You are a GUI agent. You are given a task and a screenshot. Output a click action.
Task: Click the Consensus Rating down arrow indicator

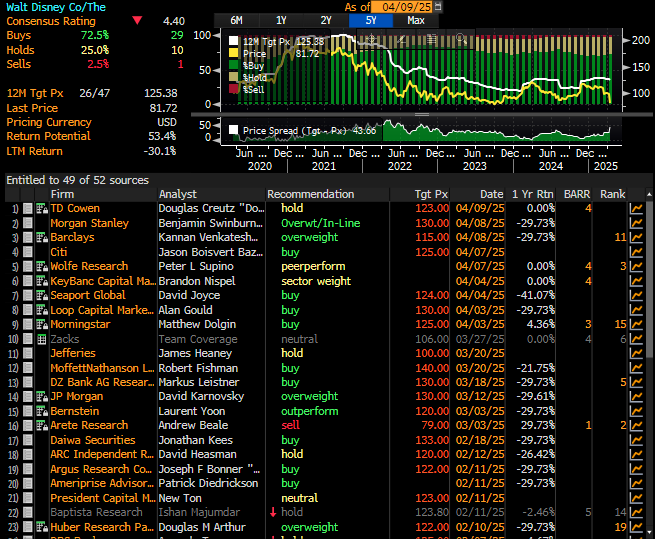[137, 20]
